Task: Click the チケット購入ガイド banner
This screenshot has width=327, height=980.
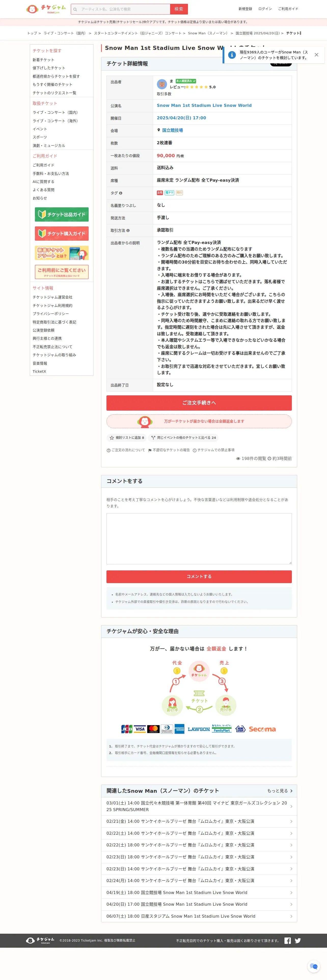Action: 62,234
